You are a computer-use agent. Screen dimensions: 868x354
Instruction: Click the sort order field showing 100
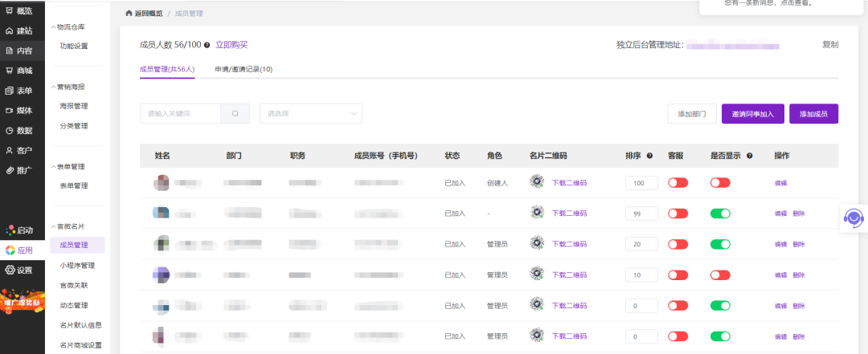(x=641, y=183)
